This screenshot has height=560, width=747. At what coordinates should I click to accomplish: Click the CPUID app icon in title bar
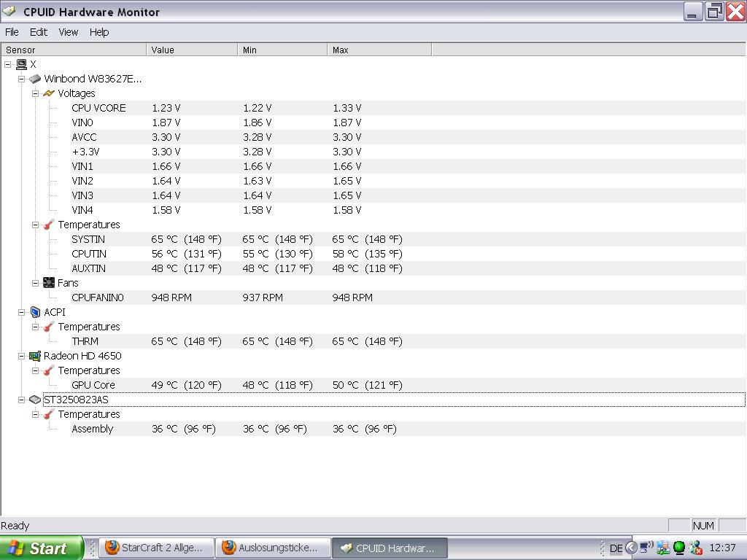pyautogui.click(x=9, y=12)
